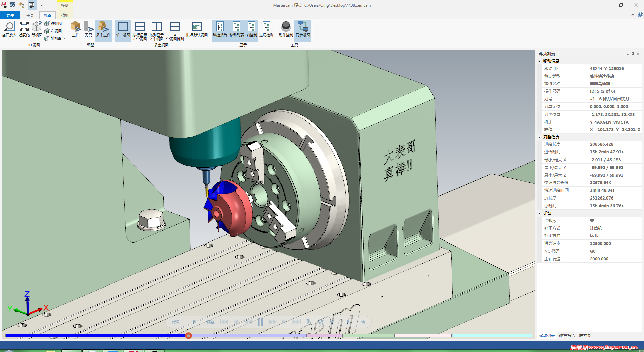
Task: Switch to the 移动列表 bottom tab
Action: click(547, 336)
